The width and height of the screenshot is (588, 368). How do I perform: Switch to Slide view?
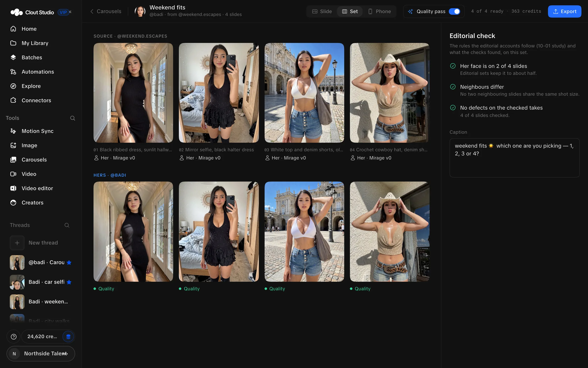coord(322,11)
